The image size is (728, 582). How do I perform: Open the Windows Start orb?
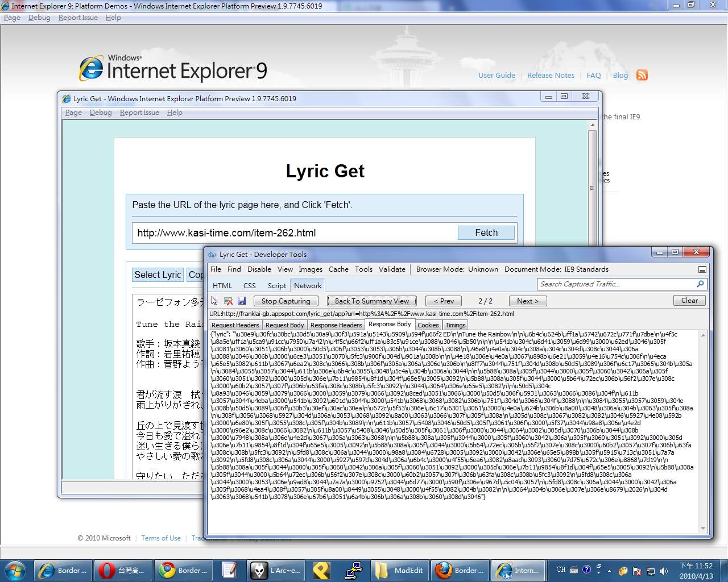point(15,570)
